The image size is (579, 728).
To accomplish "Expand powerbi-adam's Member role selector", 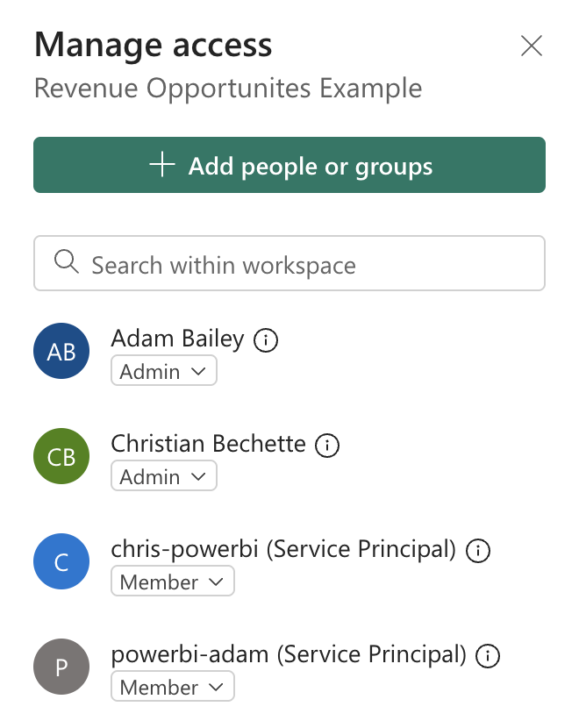I will tap(173, 687).
